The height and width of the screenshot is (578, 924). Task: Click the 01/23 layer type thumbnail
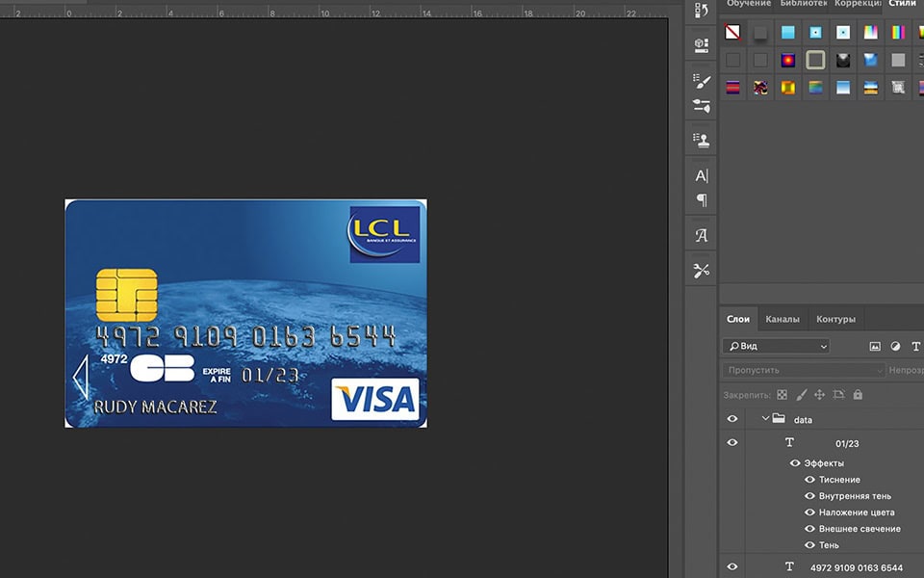[789, 442]
